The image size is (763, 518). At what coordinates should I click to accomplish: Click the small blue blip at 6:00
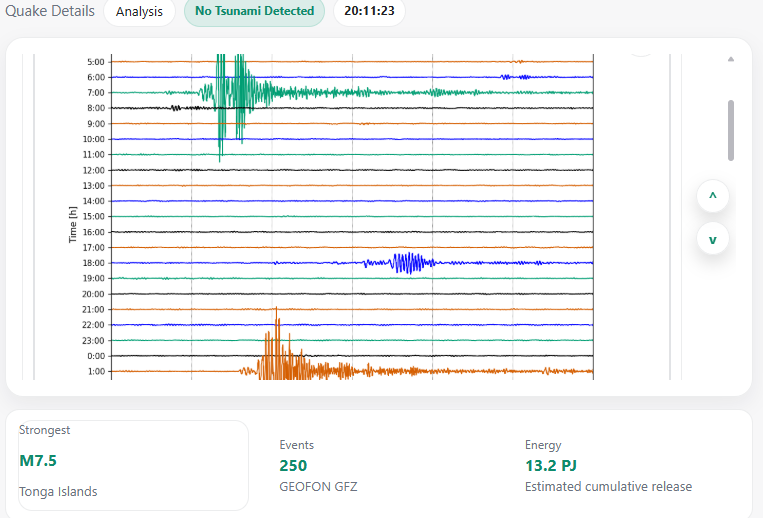(x=516, y=76)
